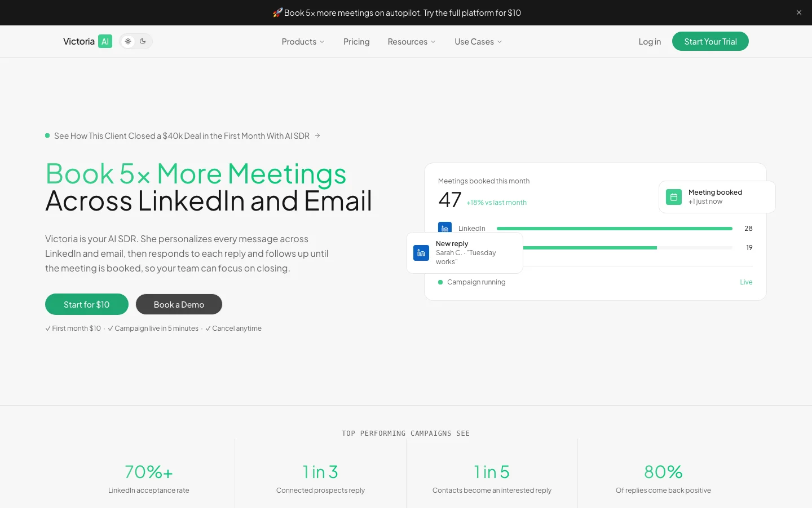The width and height of the screenshot is (812, 508).
Task: Open the Log in link
Action: click(650, 42)
